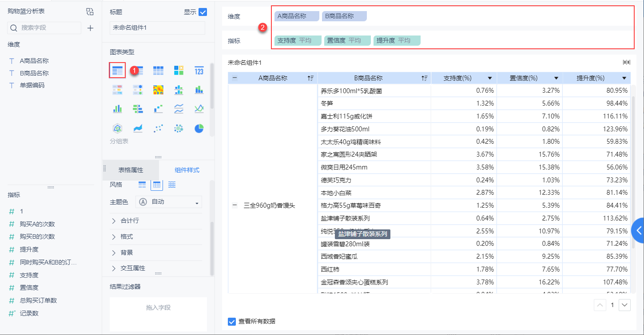Expand the 合计行 section
The width and height of the screenshot is (644, 335).
click(156, 221)
